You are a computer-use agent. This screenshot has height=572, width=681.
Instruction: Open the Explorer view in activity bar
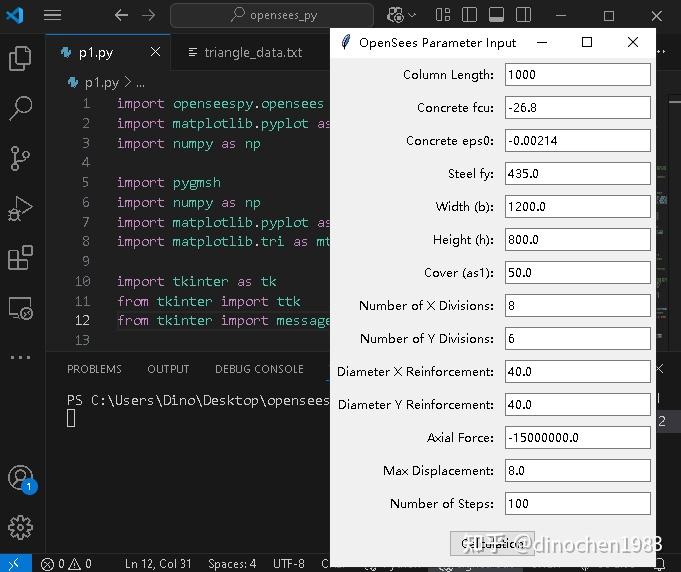[x=20, y=59]
